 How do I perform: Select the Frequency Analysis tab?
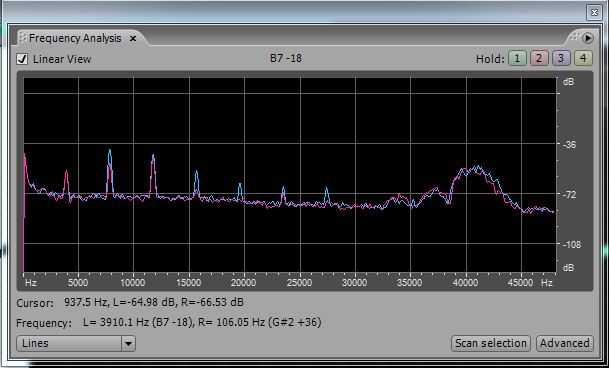(x=75, y=38)
